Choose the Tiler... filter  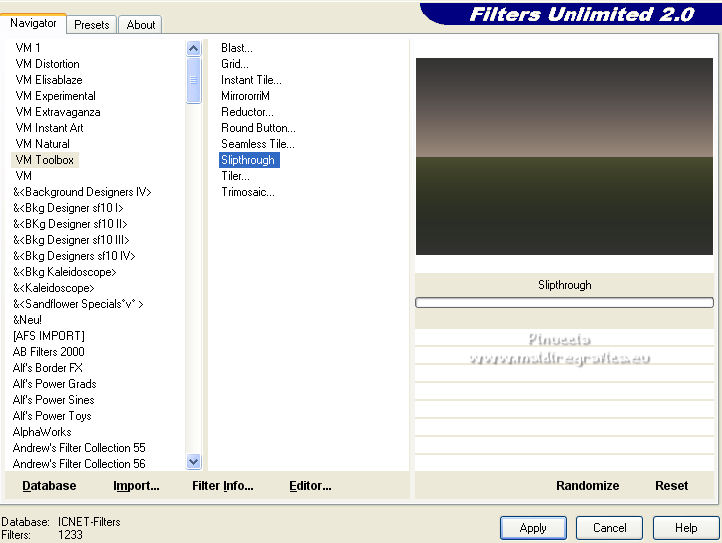point(235,176)
